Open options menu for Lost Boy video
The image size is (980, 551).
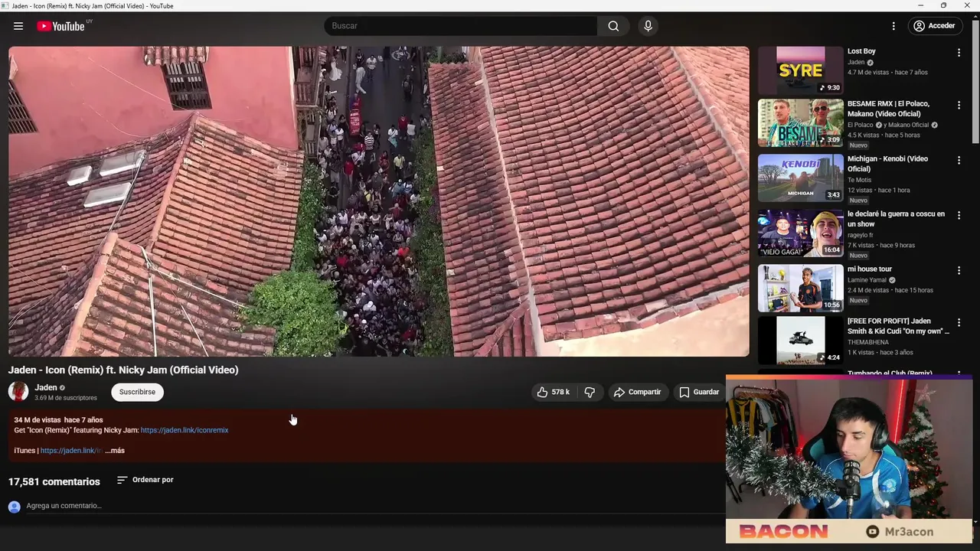click(x=959, y=53)
